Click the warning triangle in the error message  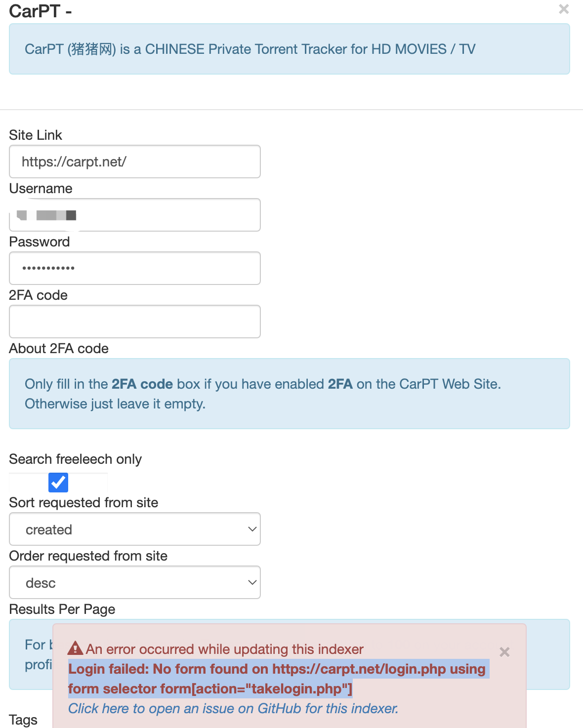[75, 648]
